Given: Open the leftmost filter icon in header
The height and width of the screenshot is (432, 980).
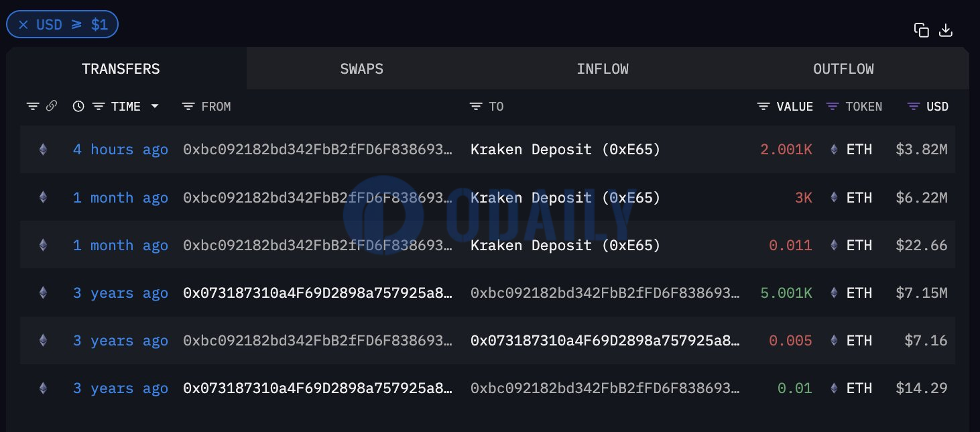Looking at the screenshot, I should pyautogui.click(x=33, y=107).
